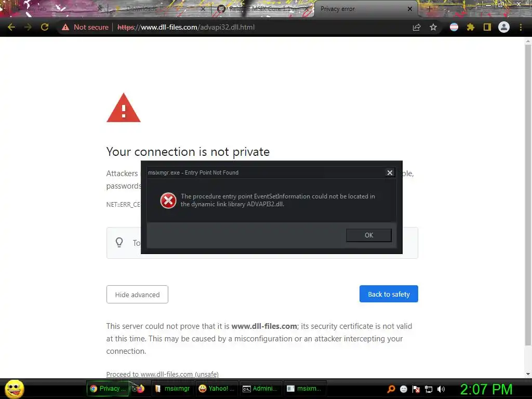Viewport: 532px width, 399px height.
Task: Switch to the Release MSIX Core tab
Action: tap(262, 9)
